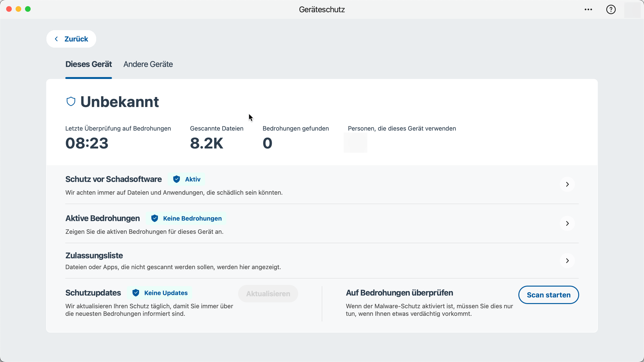
Task: Click the shield icon next to Unbekannt
Action: pos(71,102)
